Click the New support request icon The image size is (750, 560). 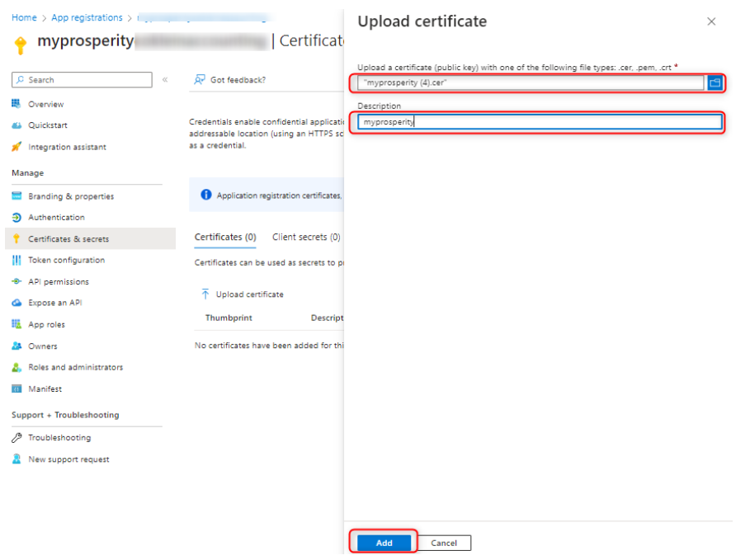[x=17, y=459]
